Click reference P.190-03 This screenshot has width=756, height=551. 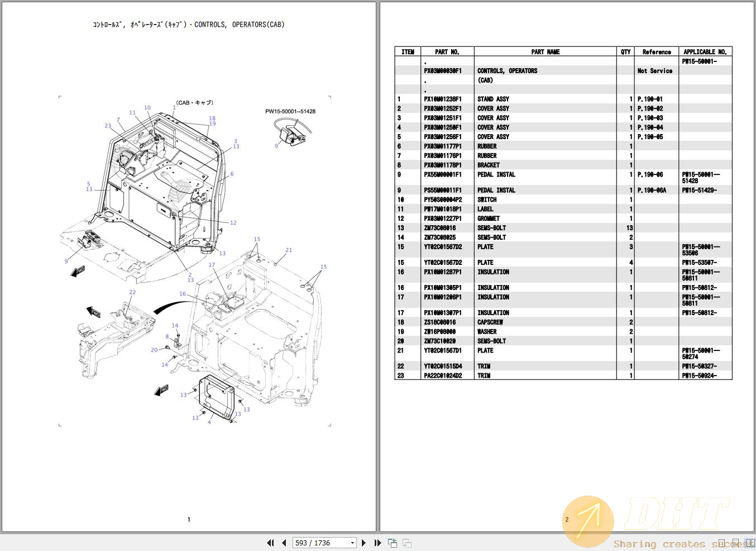pos(650,118)
